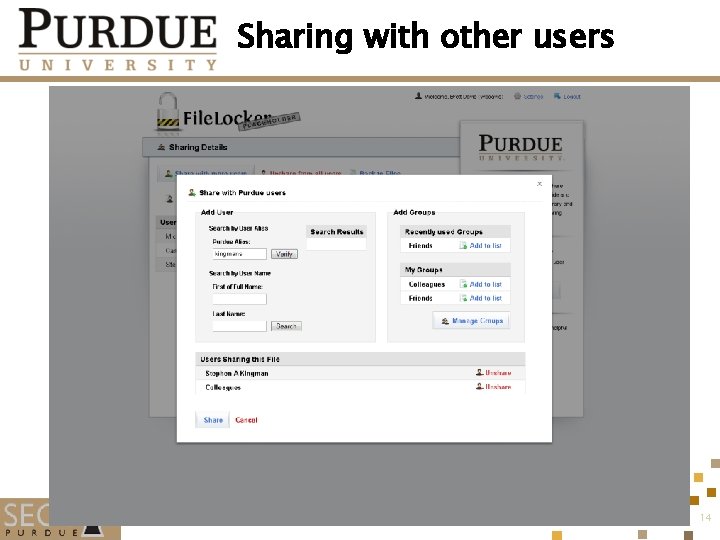Add Colleagues group to list

click(x=485, y=284)
